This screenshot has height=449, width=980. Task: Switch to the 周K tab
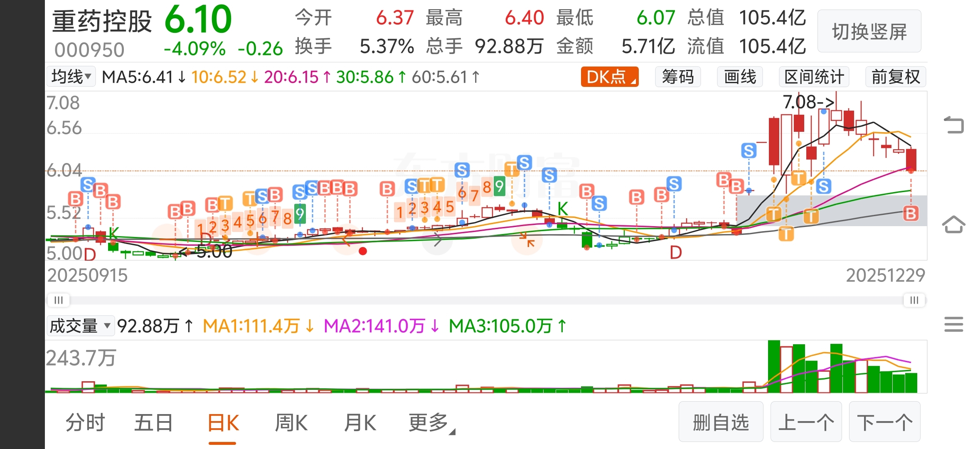[x=291, y=423]
